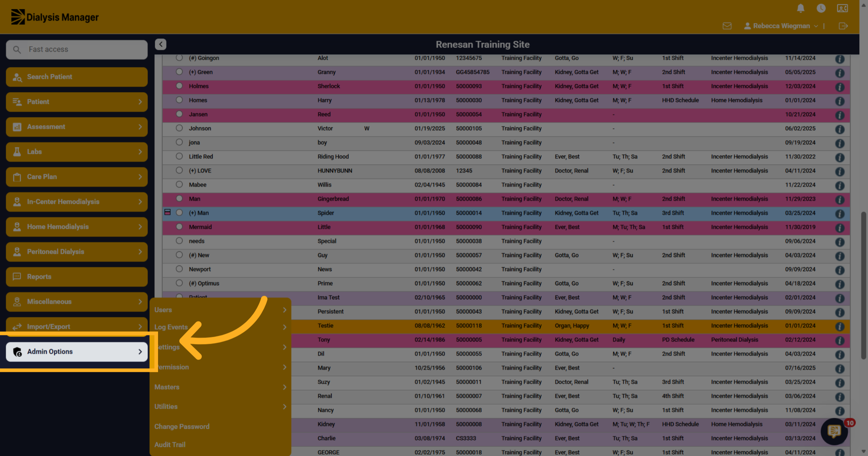Expand the Assessment menu
Screen dimensions: 868x456
(x=77, y=127)
